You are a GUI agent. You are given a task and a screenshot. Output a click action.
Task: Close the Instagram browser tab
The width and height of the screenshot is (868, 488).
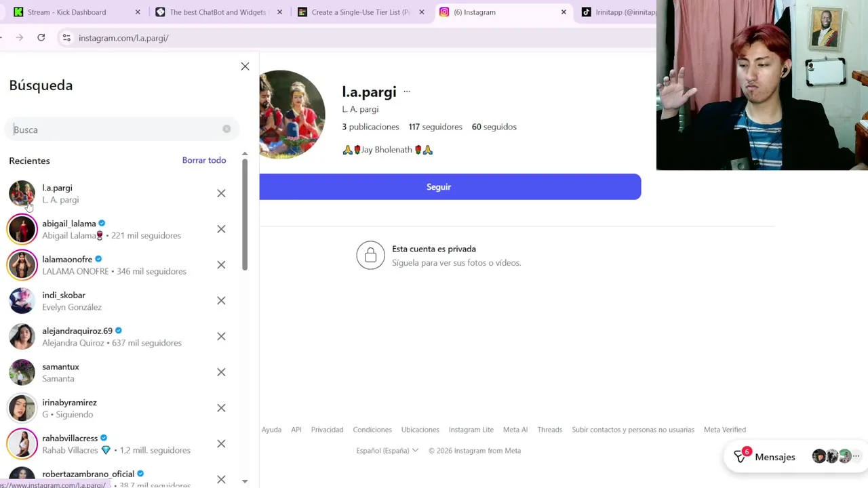(564, 12)
